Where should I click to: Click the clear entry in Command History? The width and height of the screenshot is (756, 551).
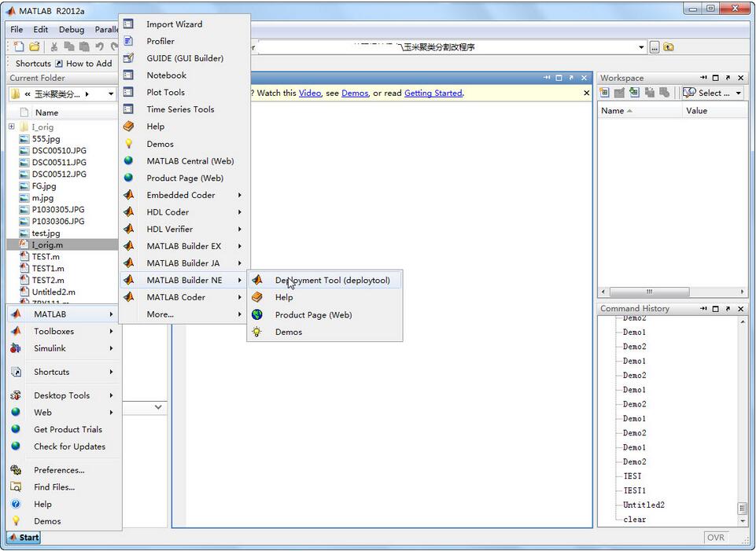click(x=635, y=520)
